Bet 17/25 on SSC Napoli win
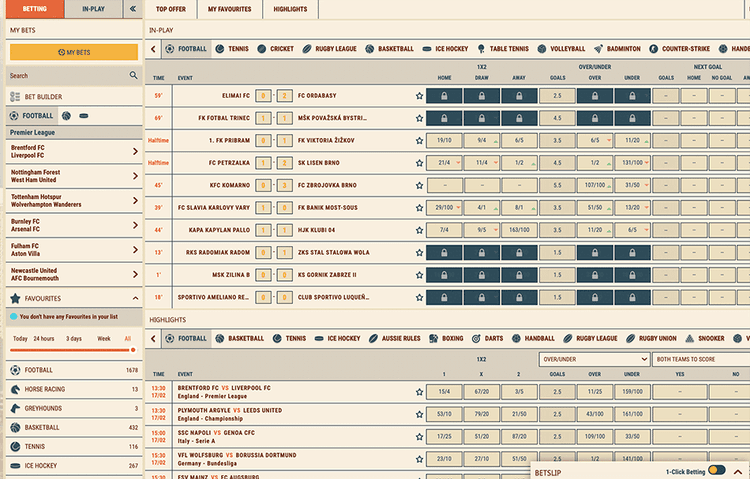 [444, 437]
